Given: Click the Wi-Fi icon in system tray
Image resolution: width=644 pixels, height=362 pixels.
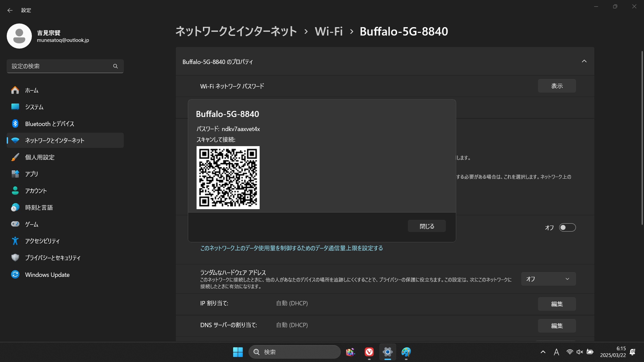Looking at the screenshot, I should (x=570, y=352).
